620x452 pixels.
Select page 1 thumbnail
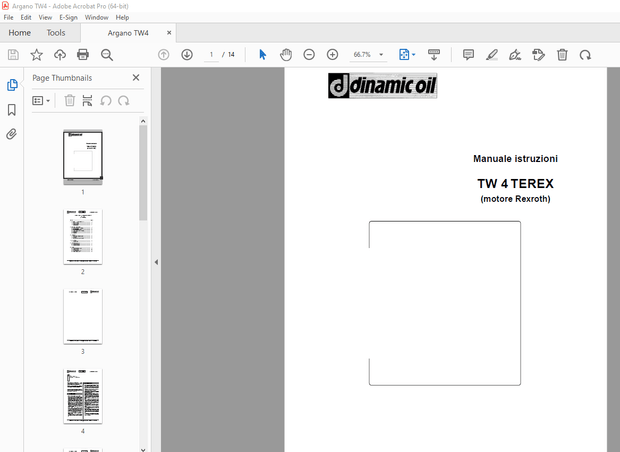[x=83, y=157]
